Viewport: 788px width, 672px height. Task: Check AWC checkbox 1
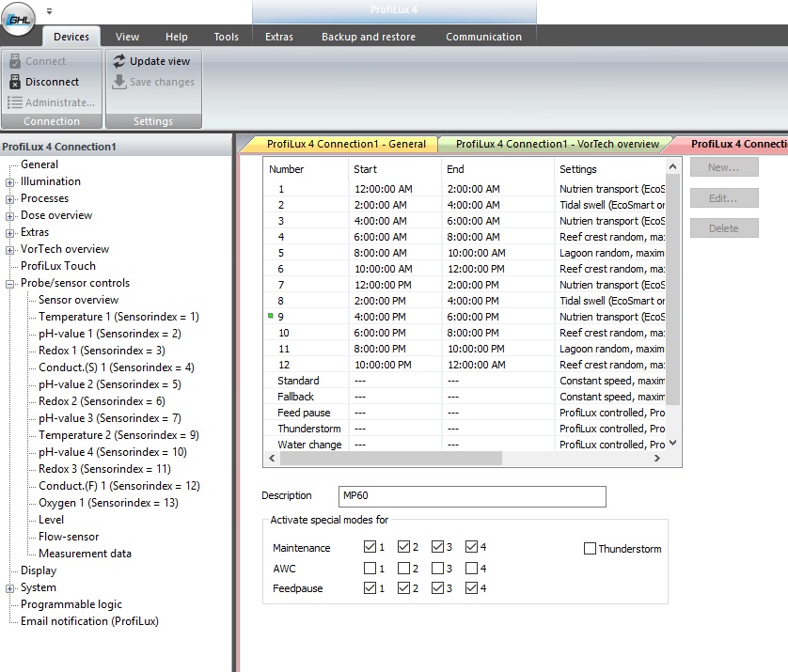pyautogui.click(x=370, y=568)
